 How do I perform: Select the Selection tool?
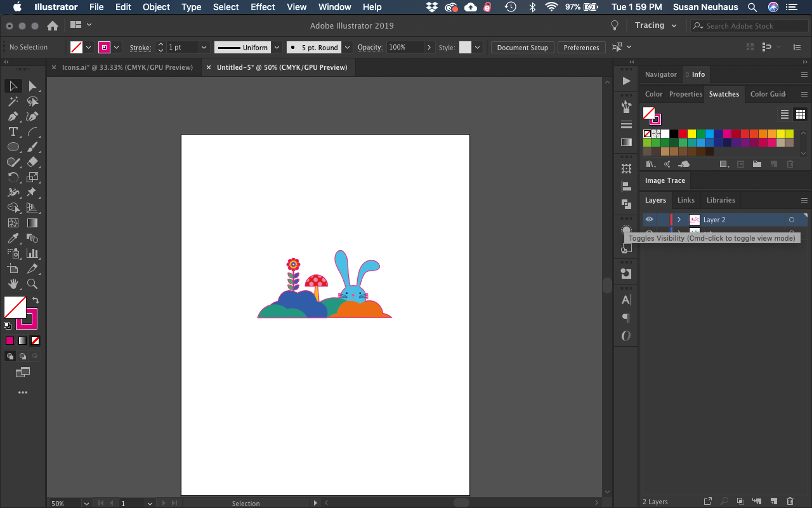pyautogui.click(x=13, y=86)
